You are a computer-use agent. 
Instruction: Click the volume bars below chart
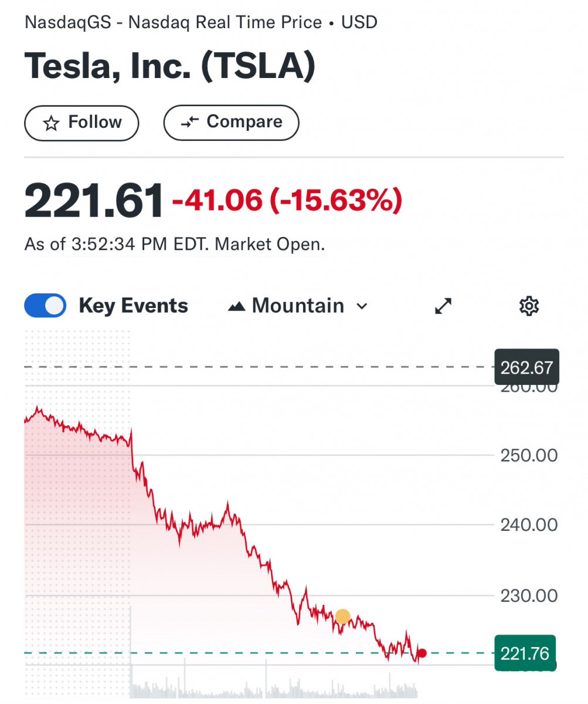[x=273, y=686]
